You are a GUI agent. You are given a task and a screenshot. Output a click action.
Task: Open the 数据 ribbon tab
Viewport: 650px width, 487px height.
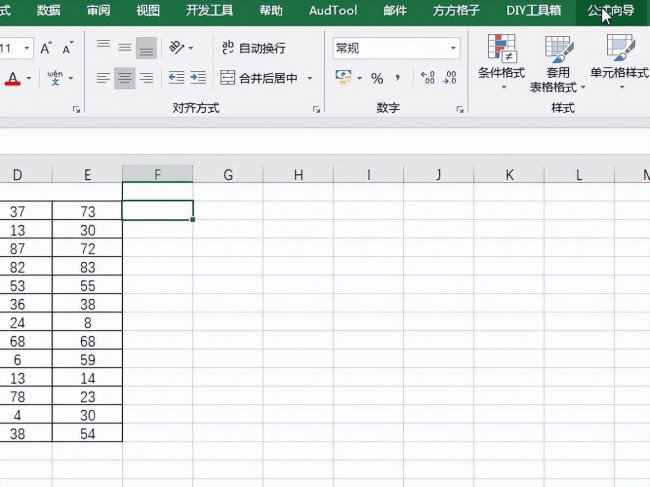tap(49, 10)
